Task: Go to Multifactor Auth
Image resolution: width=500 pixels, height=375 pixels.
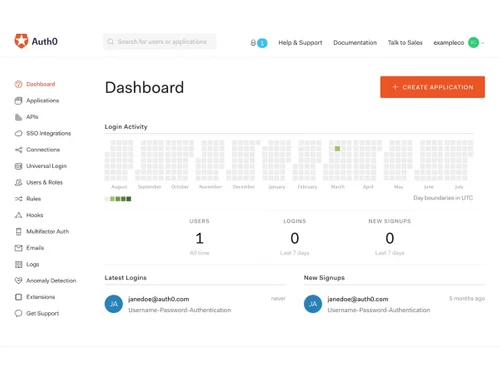Action: click(x=48, y=231)
